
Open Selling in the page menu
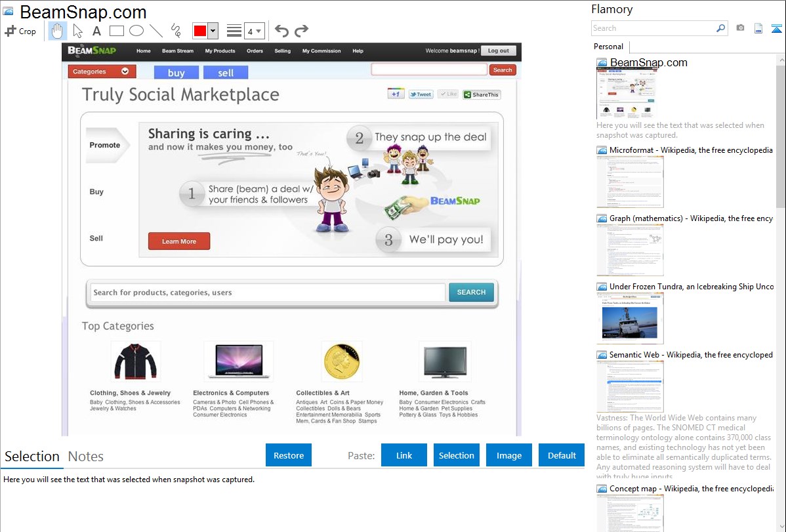pos(282,51)
